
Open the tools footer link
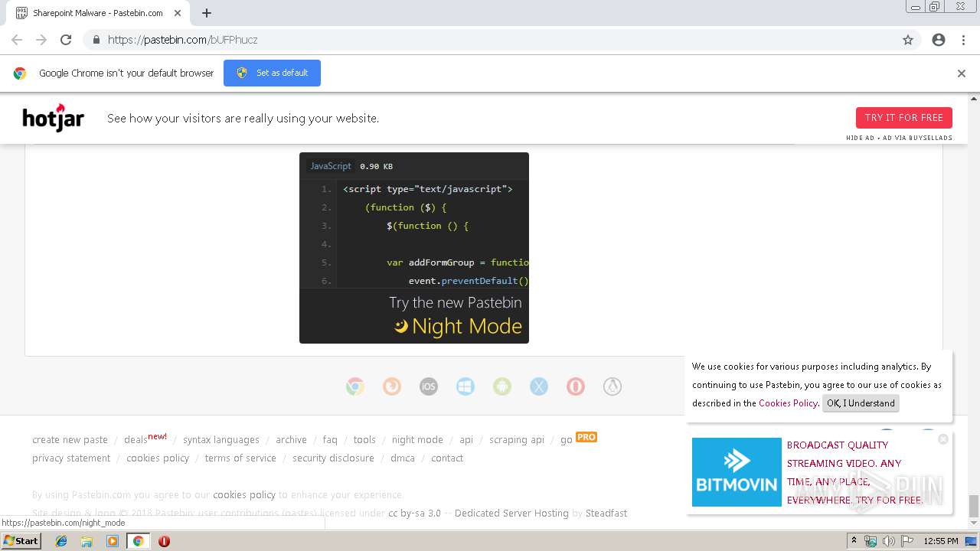click(364, 440)
